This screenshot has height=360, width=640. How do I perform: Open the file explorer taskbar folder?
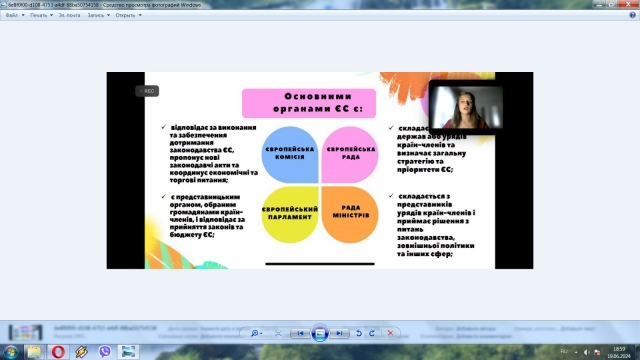(34, 351)
